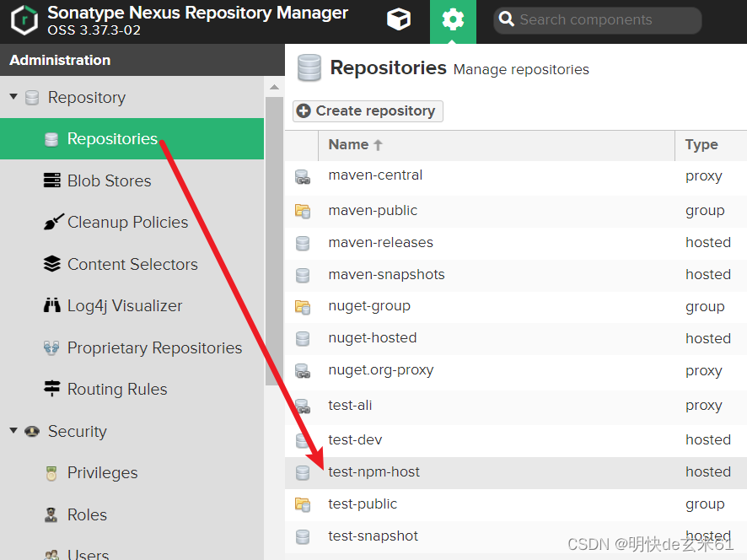The width and height of the screenshot is (747, 560).
Task: Click the group type of nuget-group
Action: [705, 307]
